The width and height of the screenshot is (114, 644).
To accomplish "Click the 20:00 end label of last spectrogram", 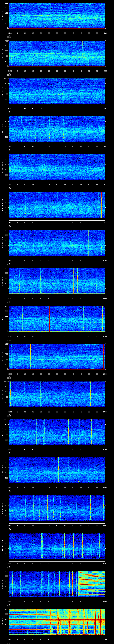I will coord(105,639).
